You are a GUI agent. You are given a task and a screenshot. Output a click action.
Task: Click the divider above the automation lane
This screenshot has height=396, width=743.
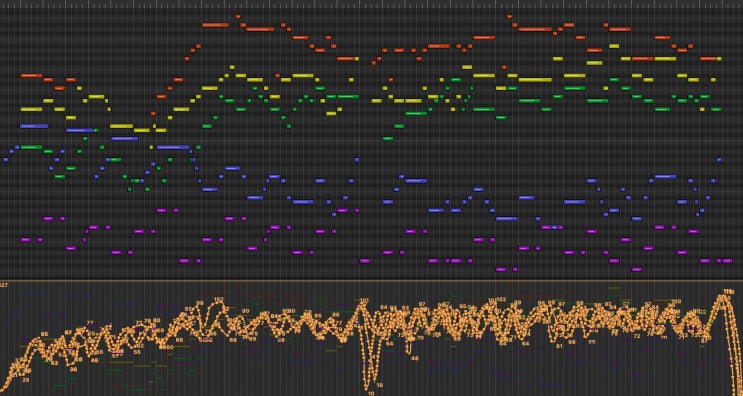click(x=372, y=280)
